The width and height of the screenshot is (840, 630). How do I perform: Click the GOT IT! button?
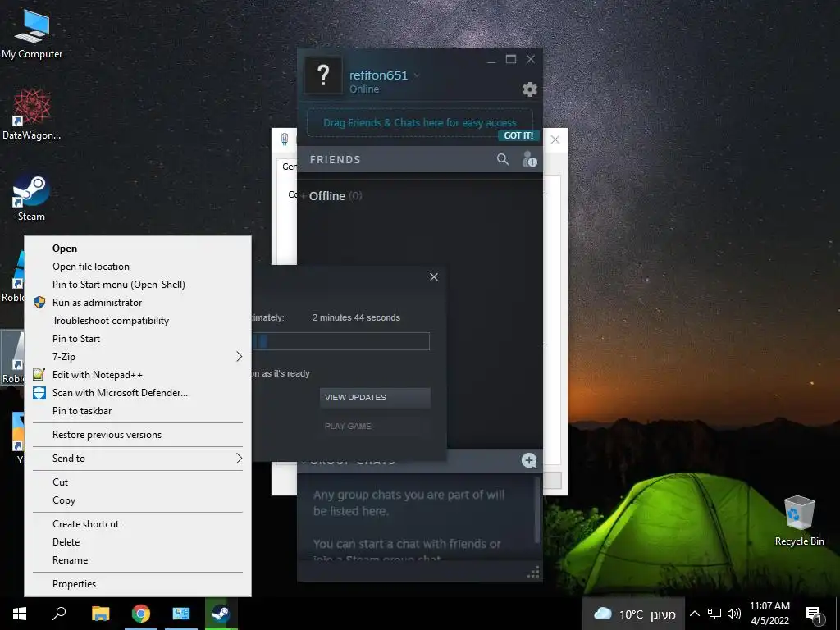(x=518, y=135)
